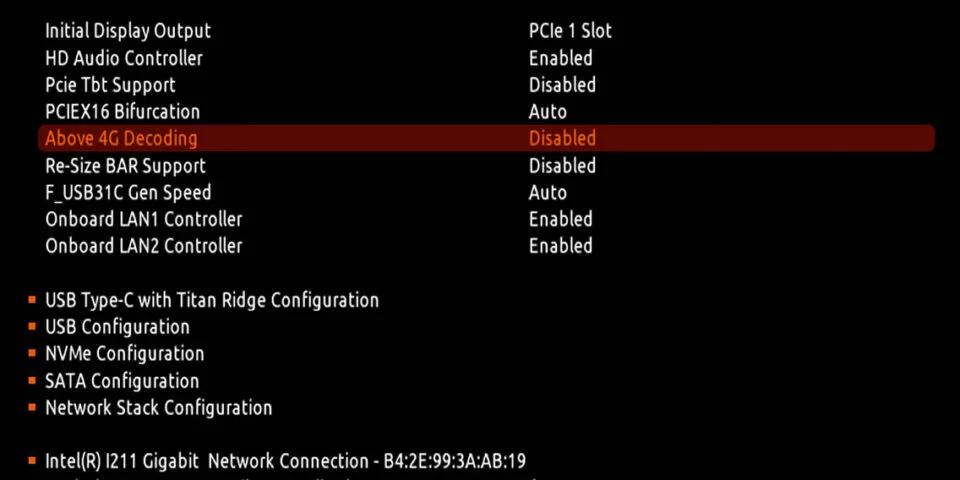Viewport: 960px width, 480px height.
Task: Select the Onboard LAN2 Controller label
Action: point(144,246)
